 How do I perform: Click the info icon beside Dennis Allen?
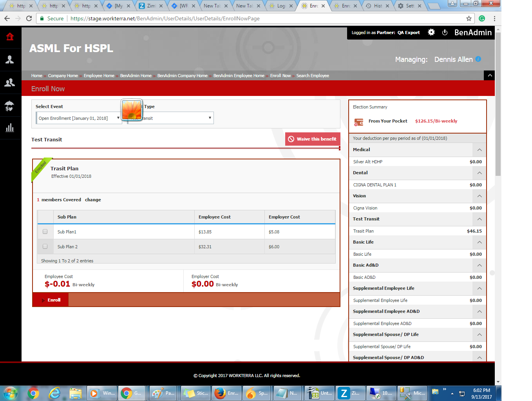(478, 59)
